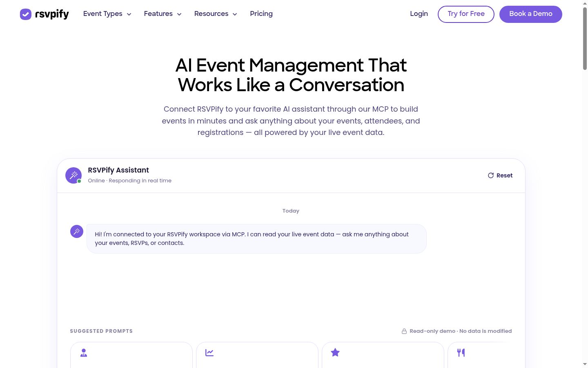588x368 pixels.
Task: Click the wand avatar beside the greeting message
Action: 77,231
